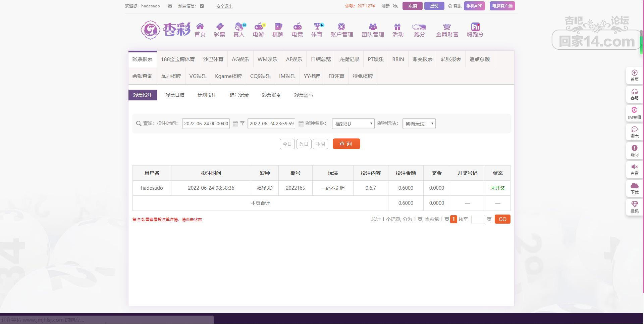Open start date calendar picker icon

click(x=235, y=124)
